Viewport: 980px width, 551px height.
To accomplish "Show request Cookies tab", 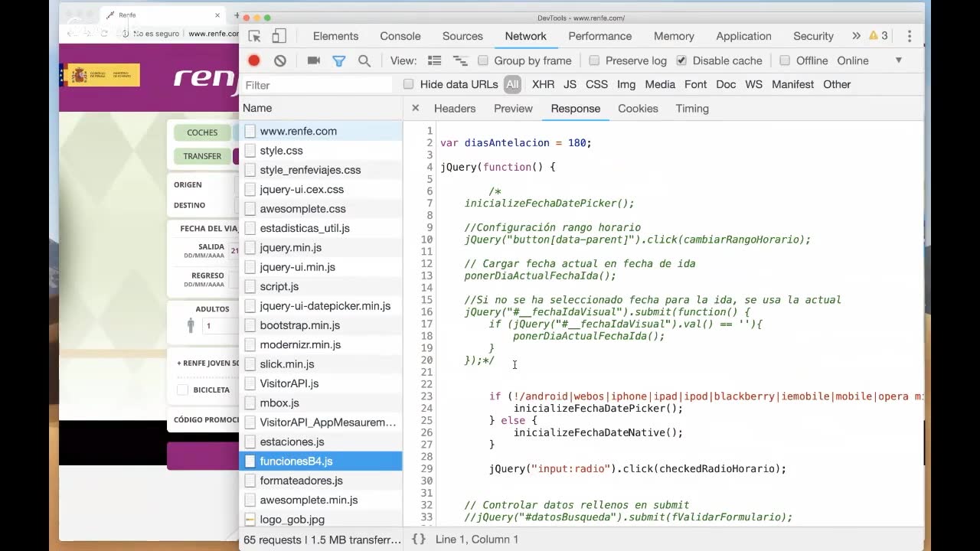I will tap(638, 109).
